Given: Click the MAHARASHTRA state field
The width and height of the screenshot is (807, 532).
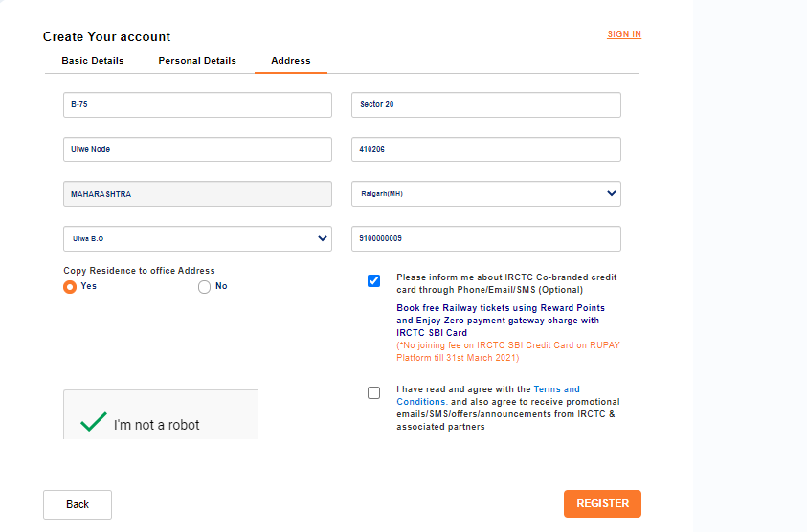Looking at the screenshot, I should point(197,193).
